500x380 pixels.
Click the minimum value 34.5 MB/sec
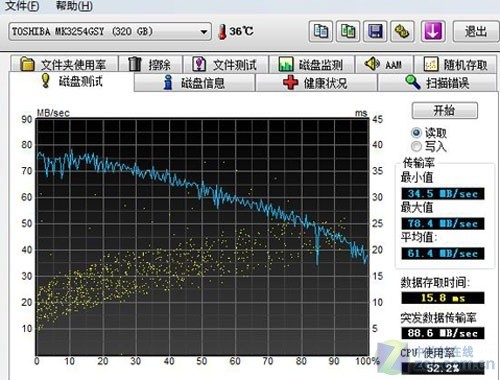[443, 194]
